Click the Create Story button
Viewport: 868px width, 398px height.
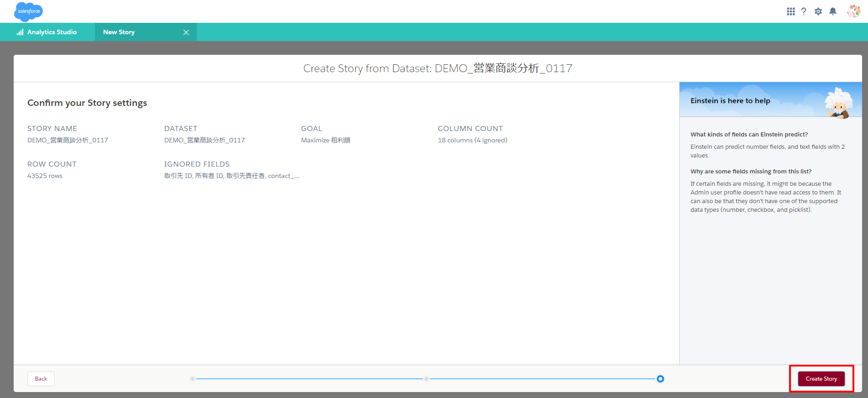point(821,379)
